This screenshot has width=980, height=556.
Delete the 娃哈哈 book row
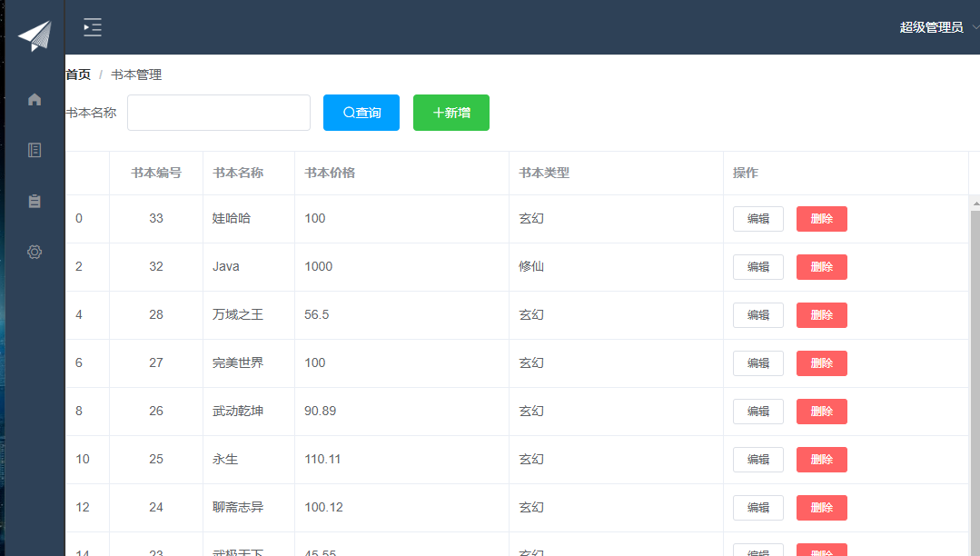click(x=822, y=219)
